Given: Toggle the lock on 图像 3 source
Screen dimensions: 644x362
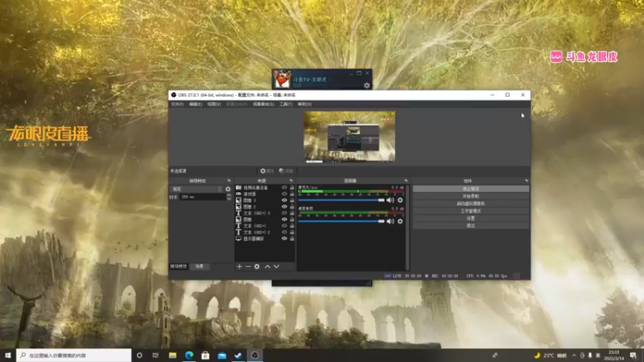Looking at the screenshot, I should coord(292,200).
